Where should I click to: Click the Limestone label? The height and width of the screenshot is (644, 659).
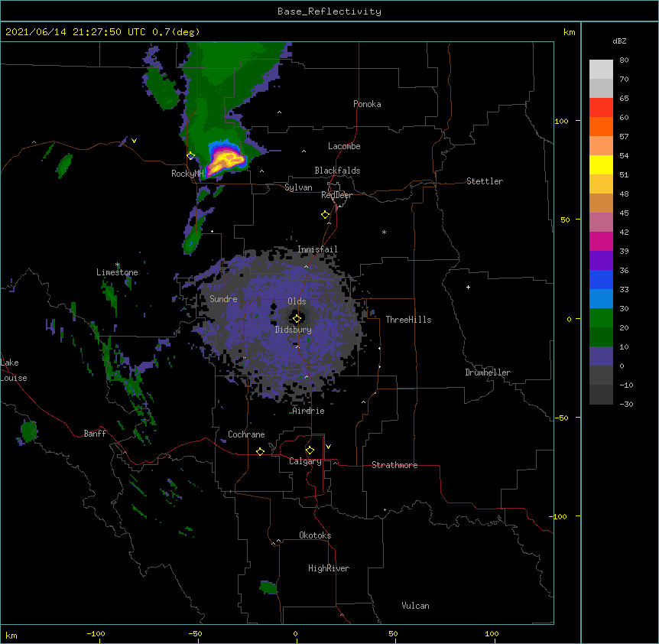(x=117, y=272)
